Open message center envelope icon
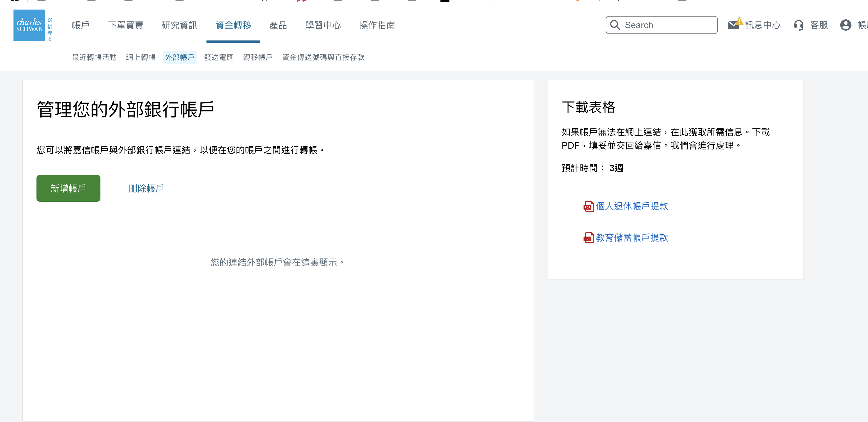Image resolution: width=868 pixels, height=422 pixels. click(x=734, y=25)
